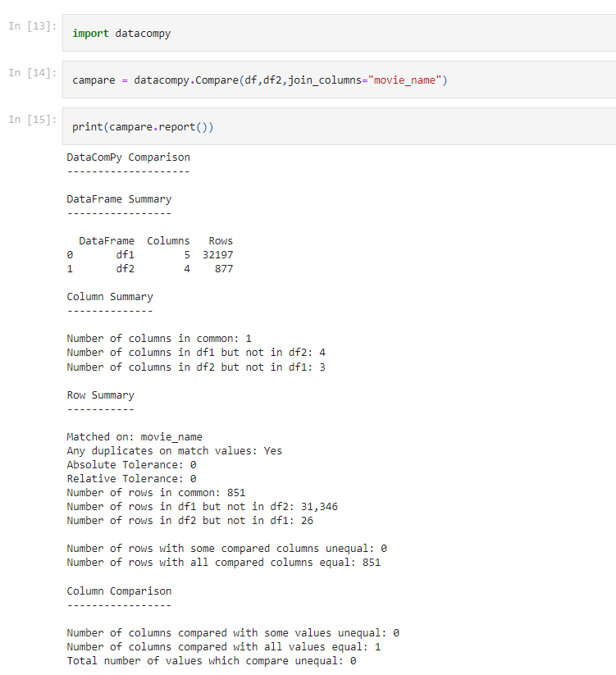Click 'columns compared with some values unequal' line

pos(233,633)
